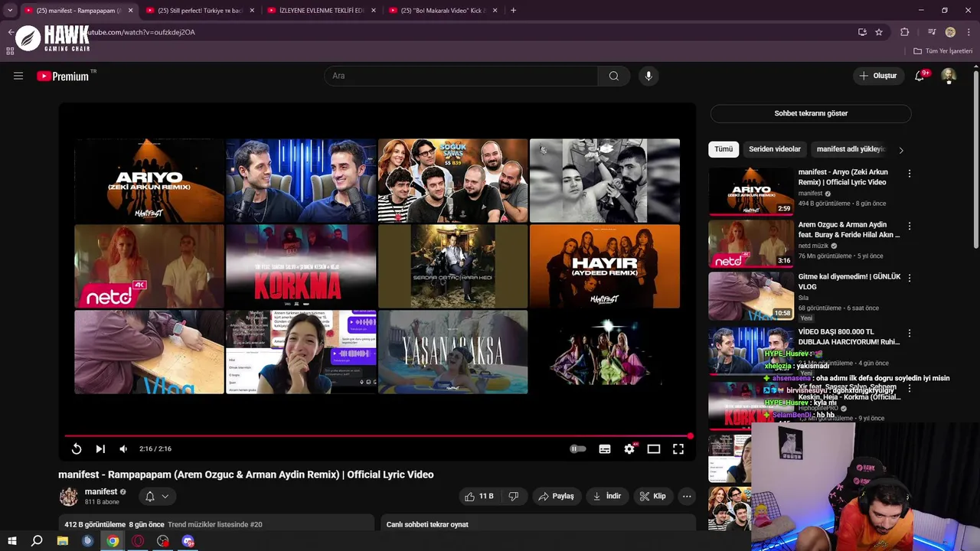980x551 pixels.
Task: Open Tüm Yer İşaretleri bookmarks folder
Action: coord(943,51)
